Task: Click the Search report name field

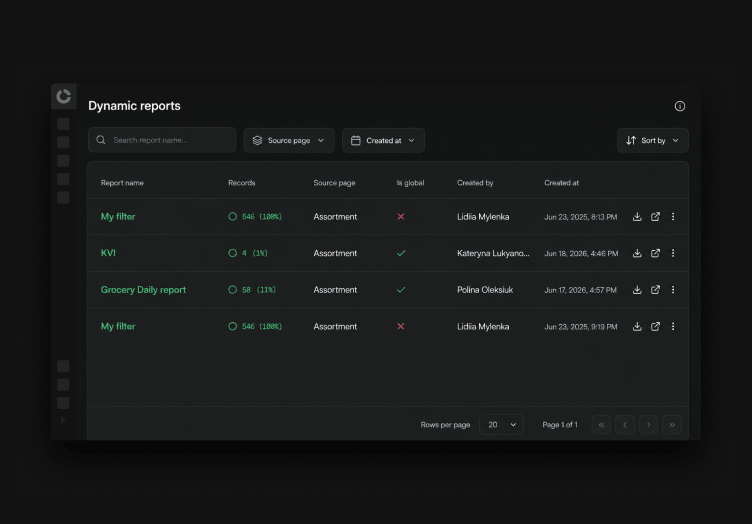Action: click(162, 140)
